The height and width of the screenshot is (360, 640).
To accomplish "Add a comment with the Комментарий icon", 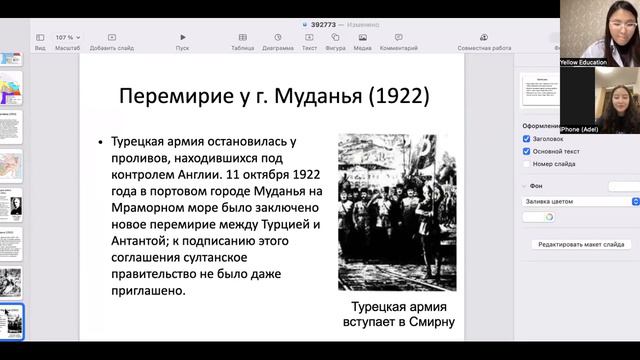I will [x=399, y=38].
